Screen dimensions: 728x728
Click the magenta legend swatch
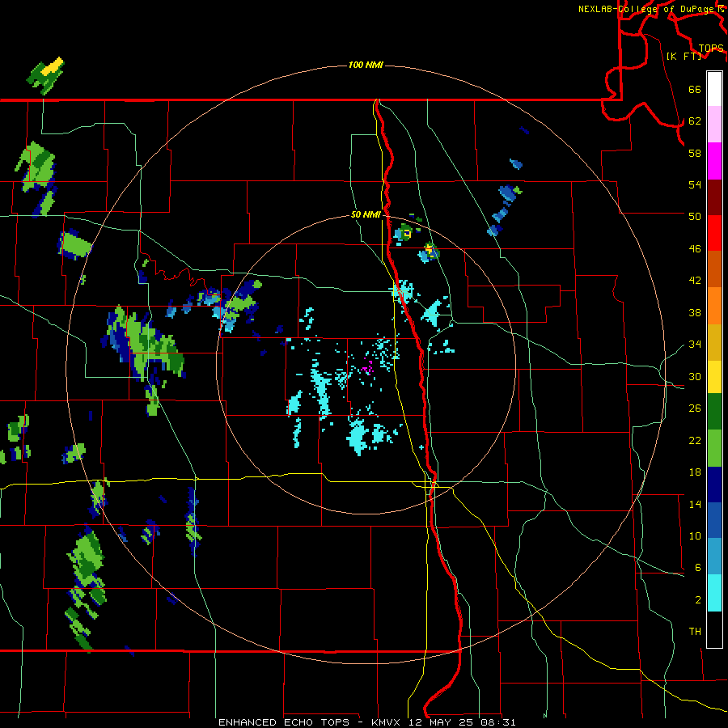pos(714,161)
